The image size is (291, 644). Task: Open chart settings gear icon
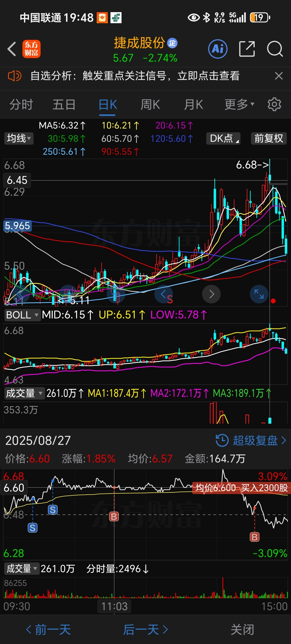(x=274, y=104)
